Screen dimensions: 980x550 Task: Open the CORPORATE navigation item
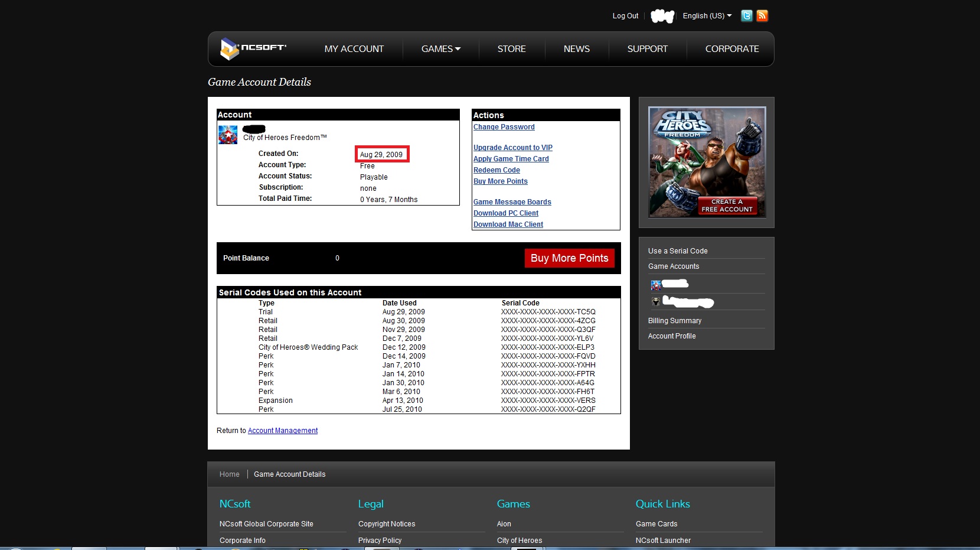[732, 49]
